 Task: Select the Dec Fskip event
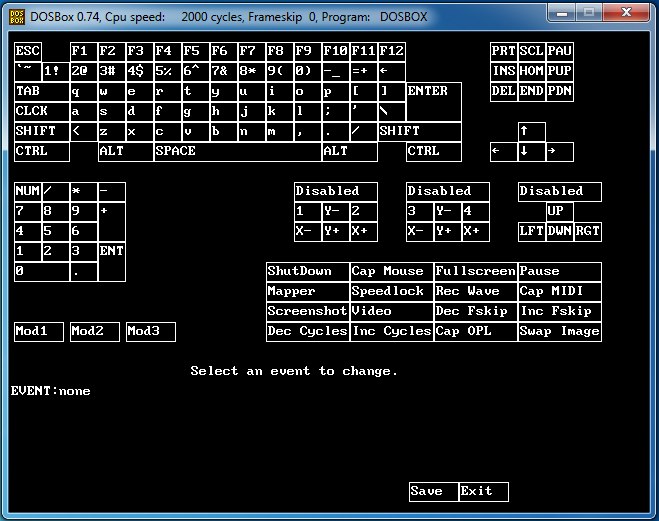click(x=476, y=312)
